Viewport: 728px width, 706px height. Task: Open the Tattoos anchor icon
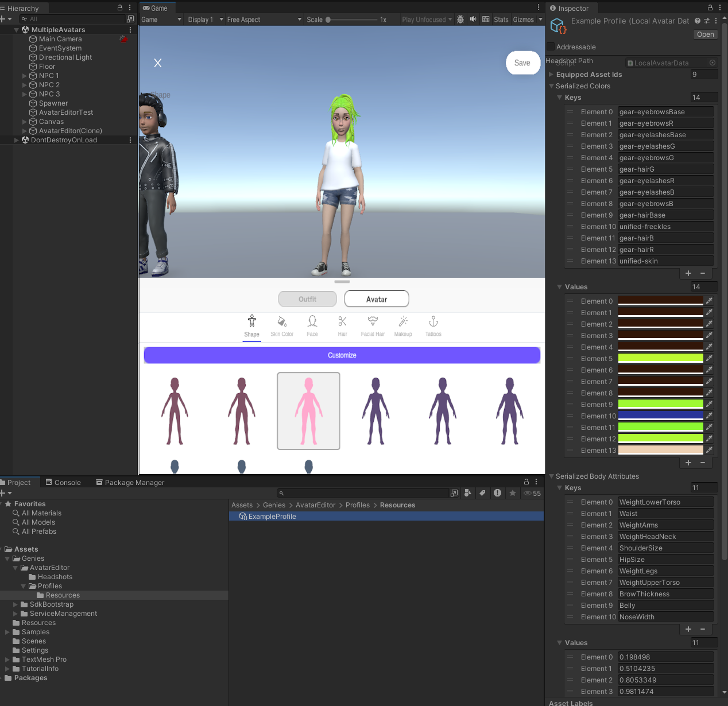click(433, 325)
